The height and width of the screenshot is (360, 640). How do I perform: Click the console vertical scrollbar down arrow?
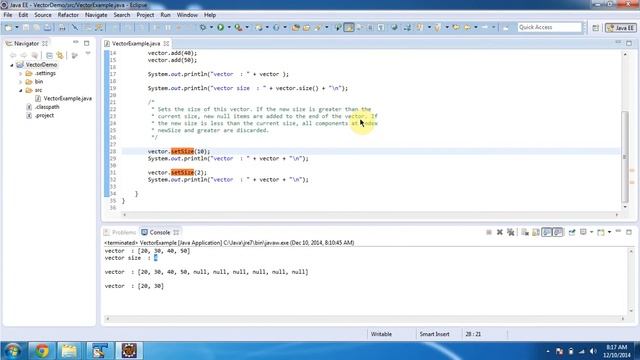(x=631, y=311)
